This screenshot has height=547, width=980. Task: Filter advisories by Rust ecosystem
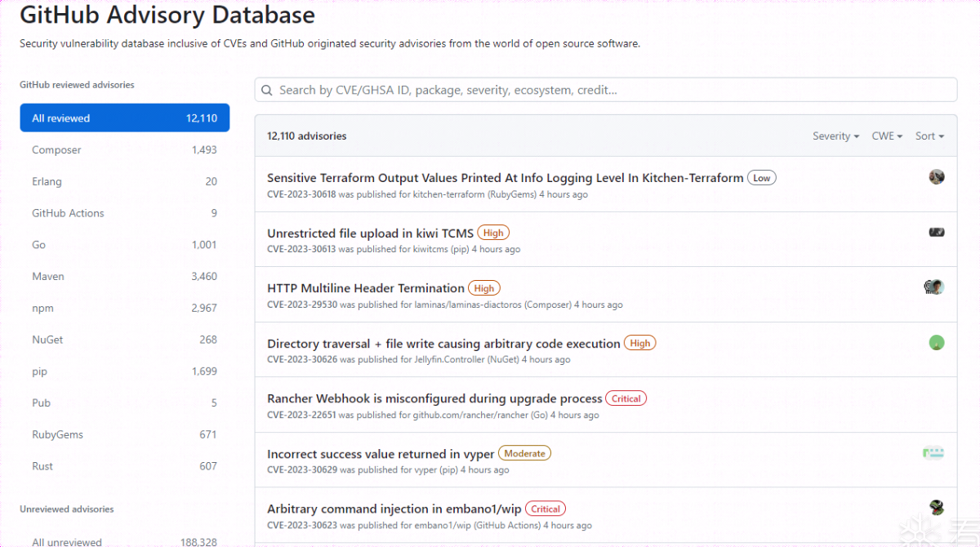(x=125, y=466)
